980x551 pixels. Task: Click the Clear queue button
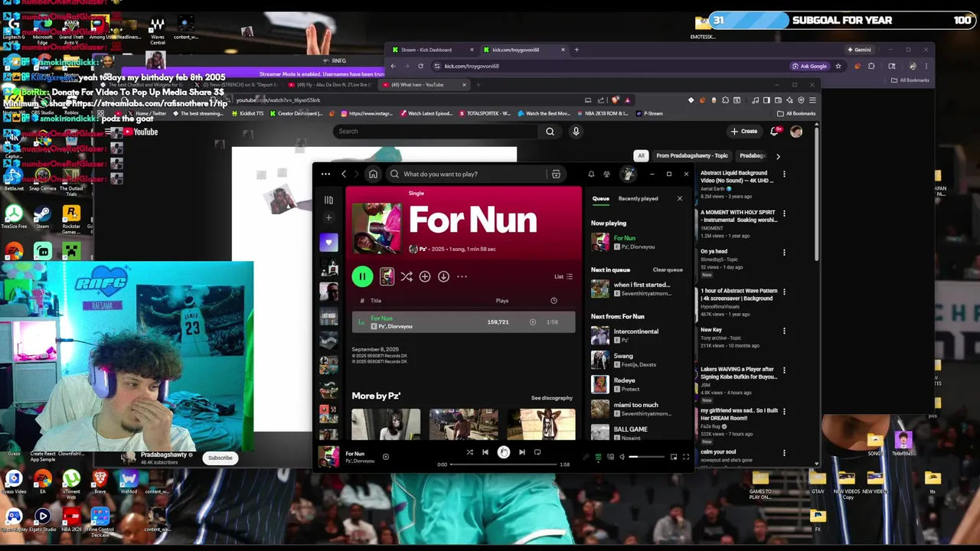(668, 269)
